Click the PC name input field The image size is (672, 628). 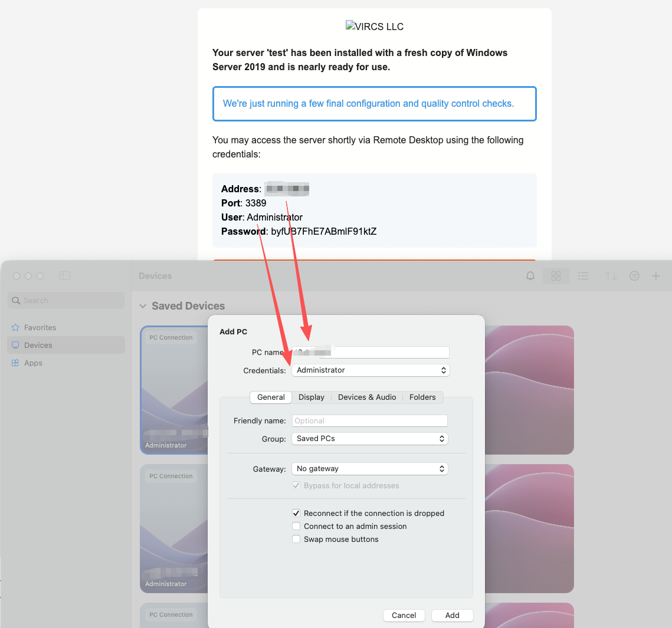coord(371,352)
